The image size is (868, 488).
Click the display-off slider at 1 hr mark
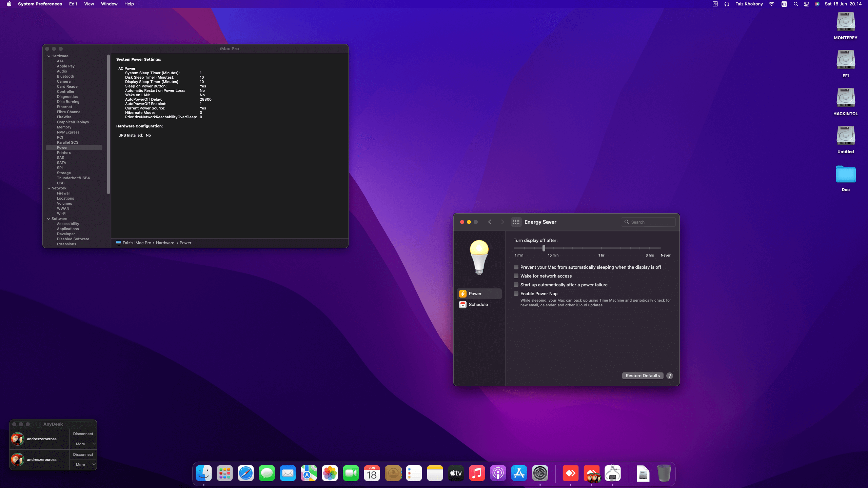(601, 248)
